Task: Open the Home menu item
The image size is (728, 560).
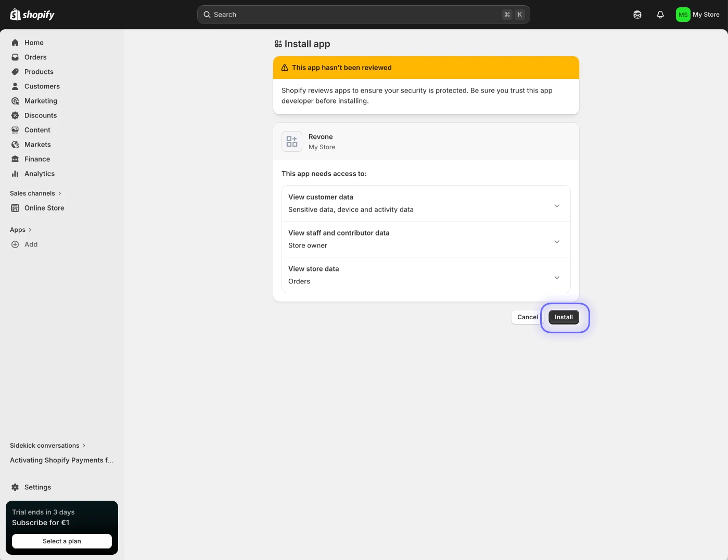Action: pos(62,43)
